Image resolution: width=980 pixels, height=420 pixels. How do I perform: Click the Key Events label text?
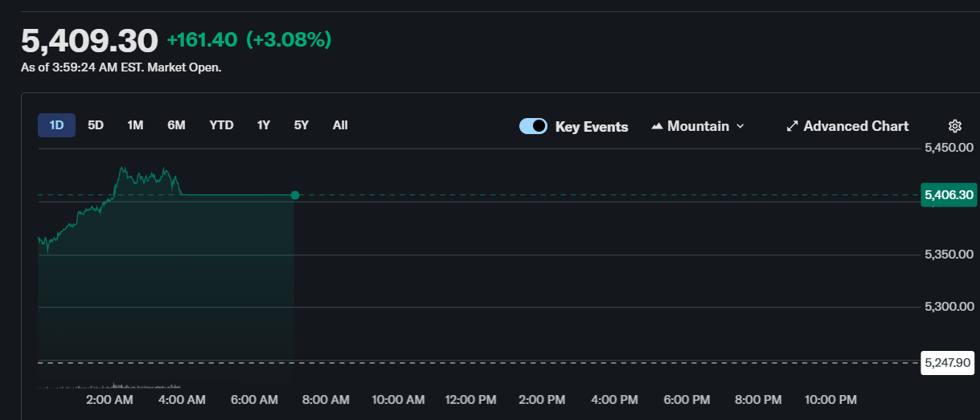click(592, 127)
